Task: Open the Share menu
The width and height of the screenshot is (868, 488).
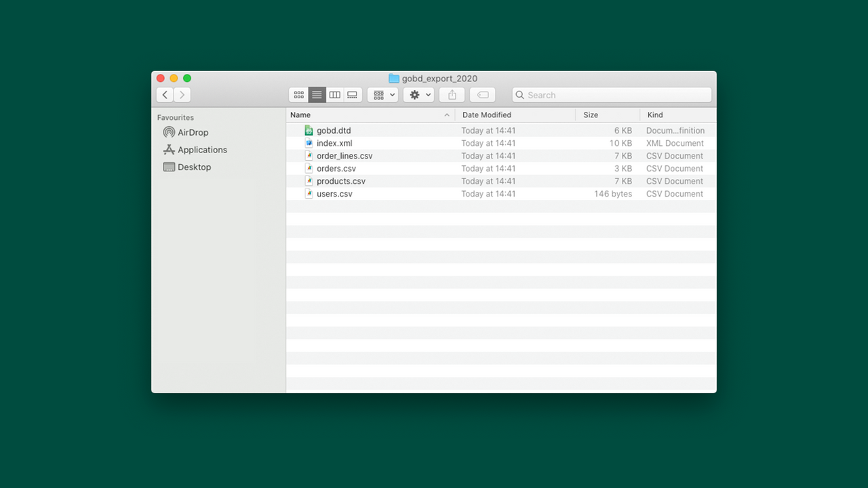Action: click(x=452, y=94)
